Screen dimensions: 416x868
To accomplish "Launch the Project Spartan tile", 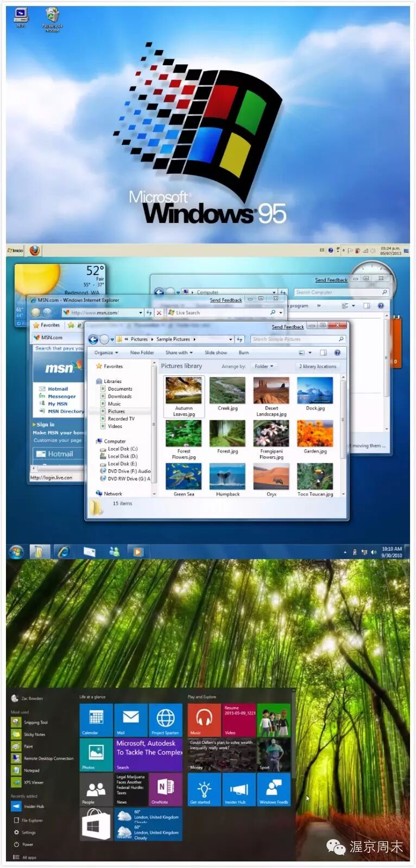I will pos(166,720).
